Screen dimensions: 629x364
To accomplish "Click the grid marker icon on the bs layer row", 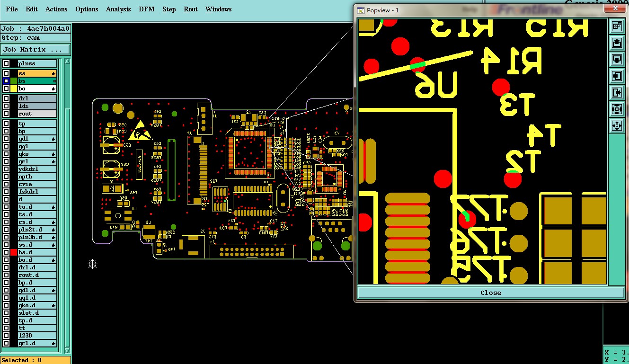I will (x=54, y=81).
